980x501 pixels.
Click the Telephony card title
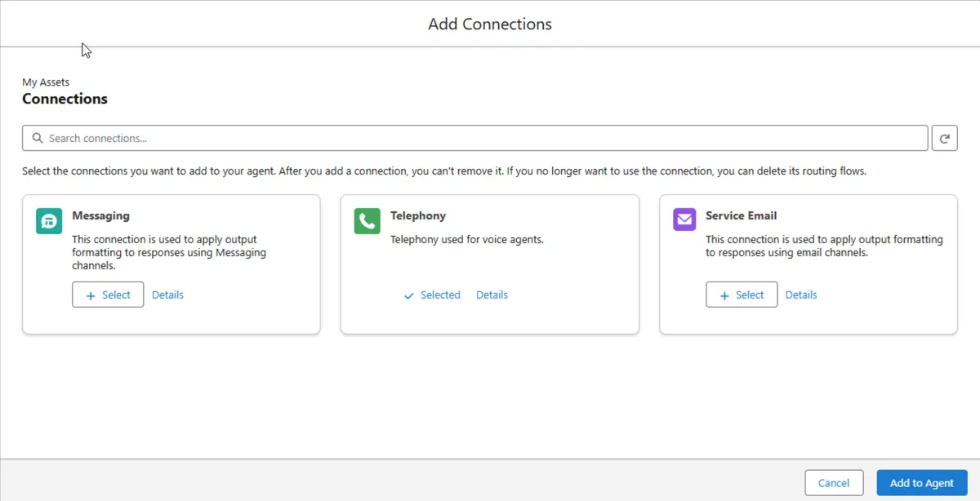tap(417, 215)
